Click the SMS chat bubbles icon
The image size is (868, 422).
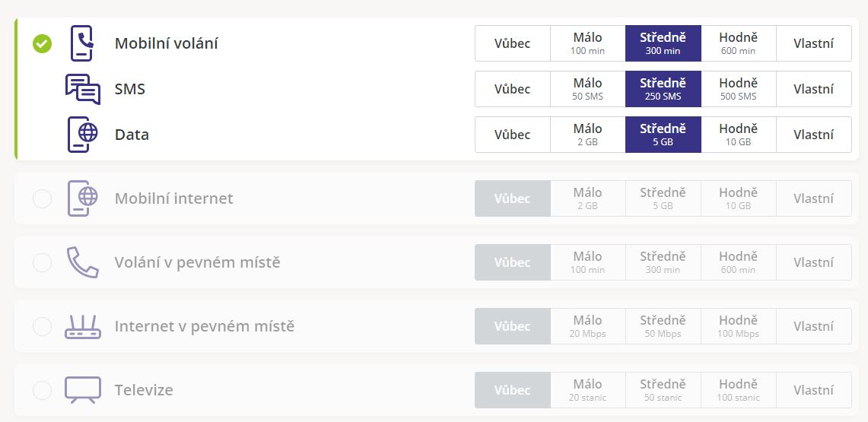[x=83, y=89]
